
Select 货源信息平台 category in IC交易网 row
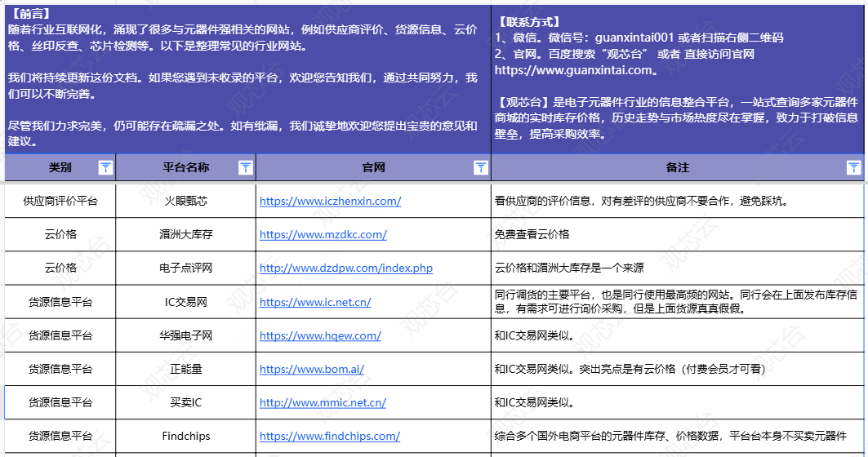pyautogui.click(x=60, y=302)
